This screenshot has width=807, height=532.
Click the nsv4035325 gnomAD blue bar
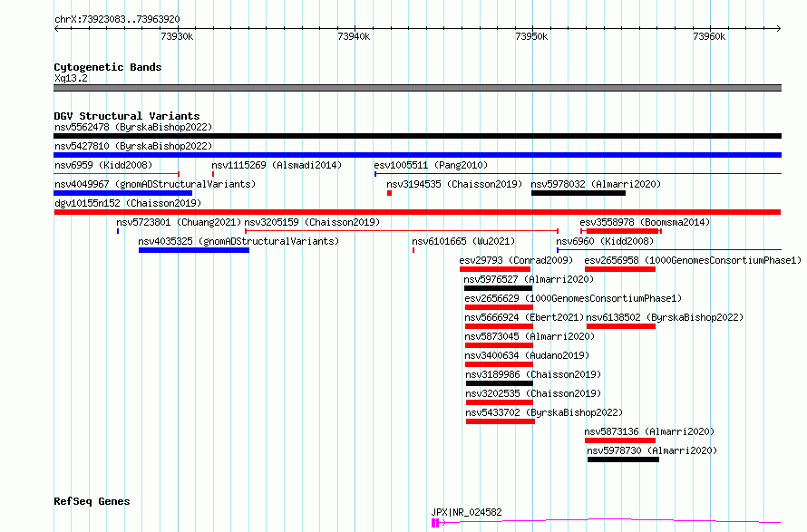[194, 250]
